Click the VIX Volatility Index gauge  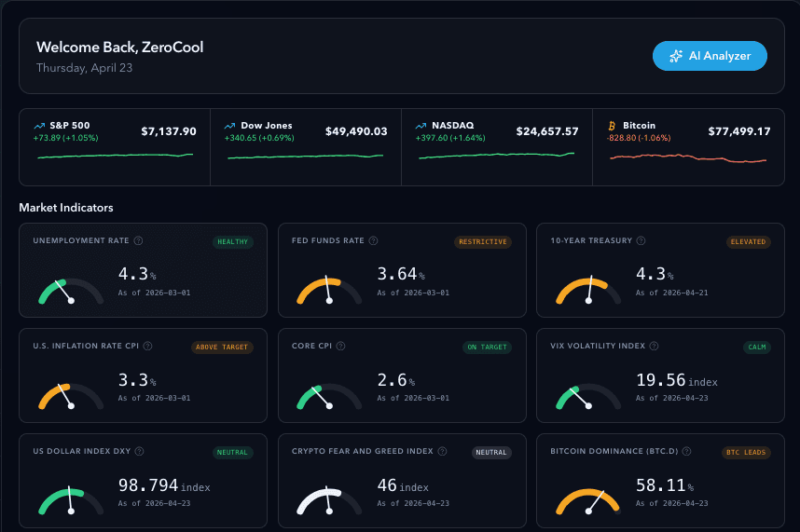click(588, 397)
